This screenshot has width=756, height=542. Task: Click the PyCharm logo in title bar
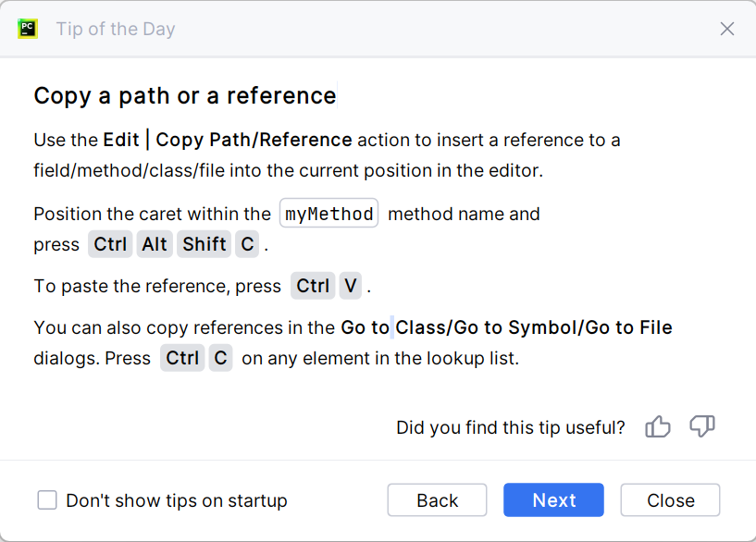28,28
